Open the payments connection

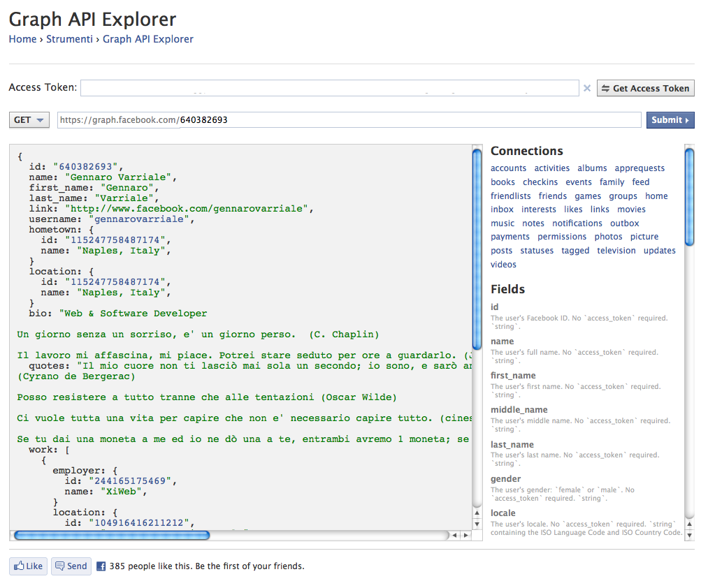coord(510,237)
